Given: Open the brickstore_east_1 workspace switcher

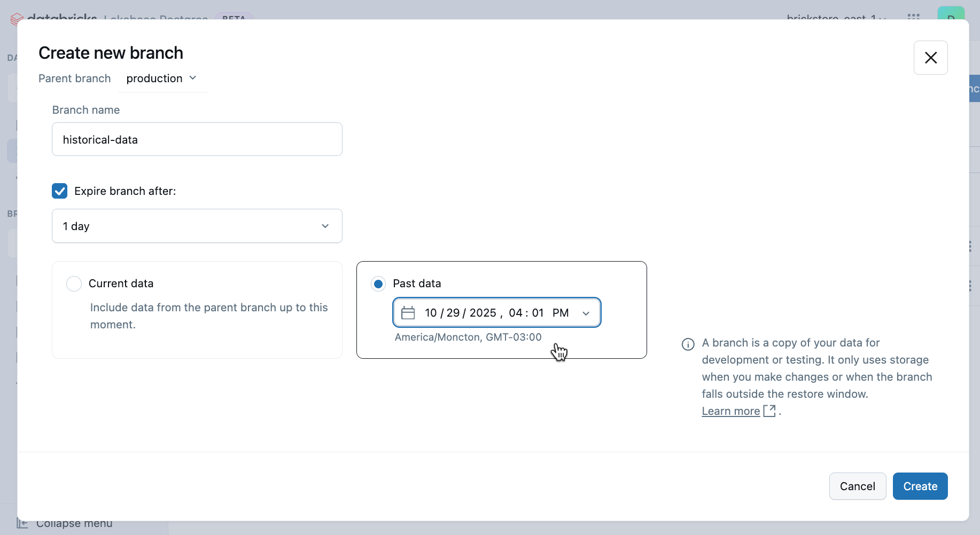Looking at the screenshot, I should pos(834,18).
